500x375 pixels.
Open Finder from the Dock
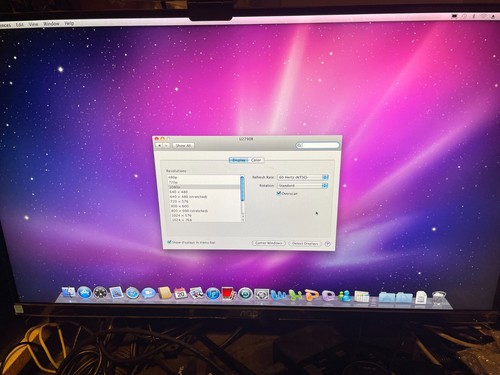(x=69, y=292)
